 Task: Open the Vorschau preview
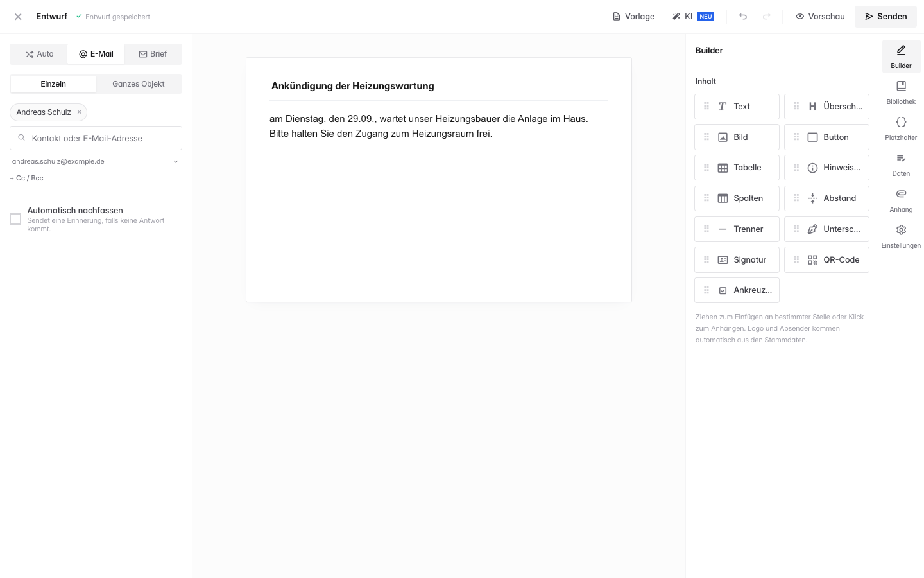click(x=820, y=17)
